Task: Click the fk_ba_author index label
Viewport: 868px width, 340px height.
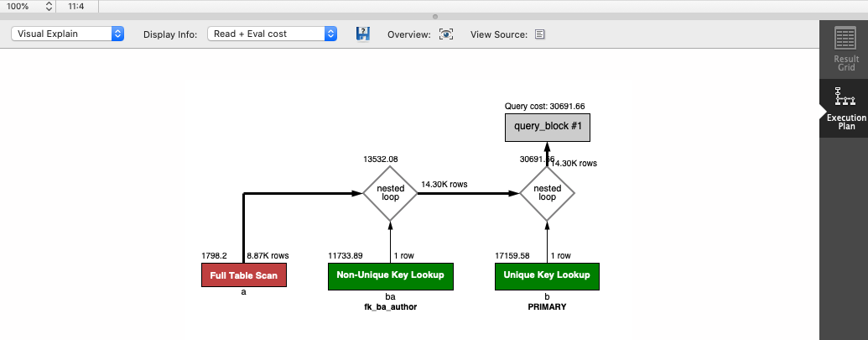Action: tap(390, 307)
